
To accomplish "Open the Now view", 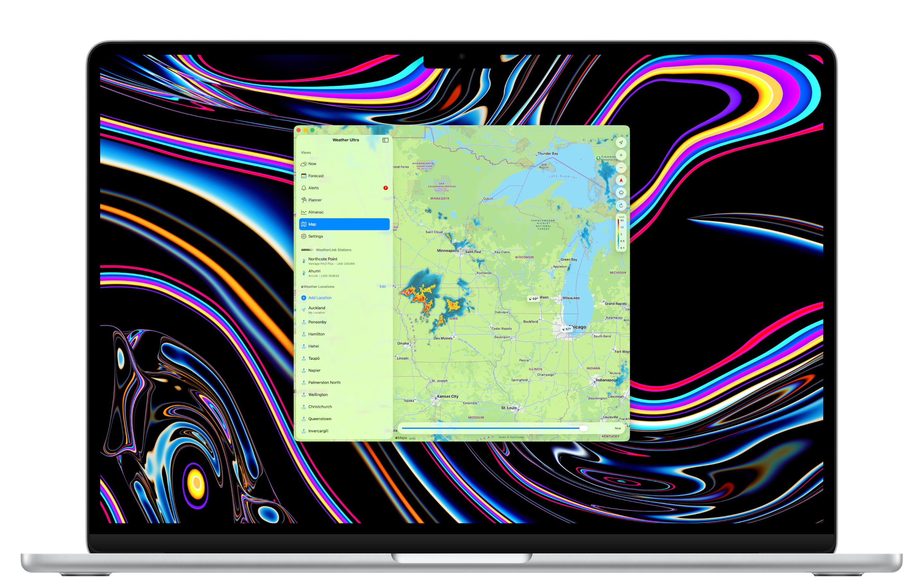I will click(x=344, y=164).
